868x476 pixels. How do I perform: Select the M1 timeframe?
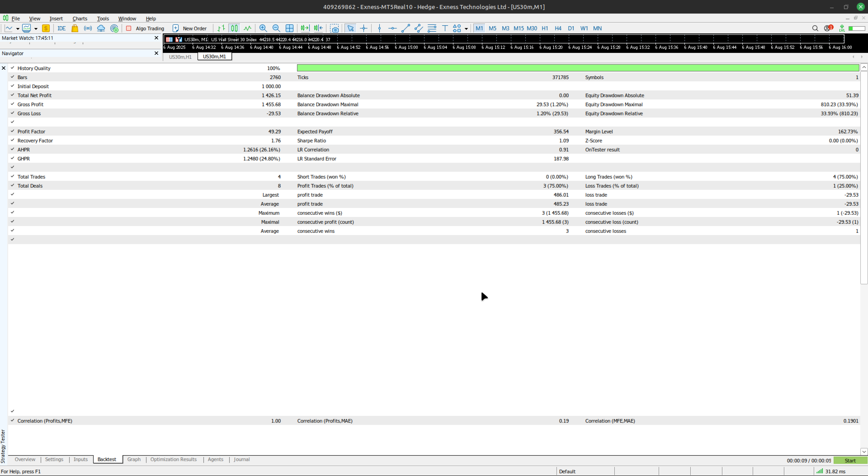(479, 28)
